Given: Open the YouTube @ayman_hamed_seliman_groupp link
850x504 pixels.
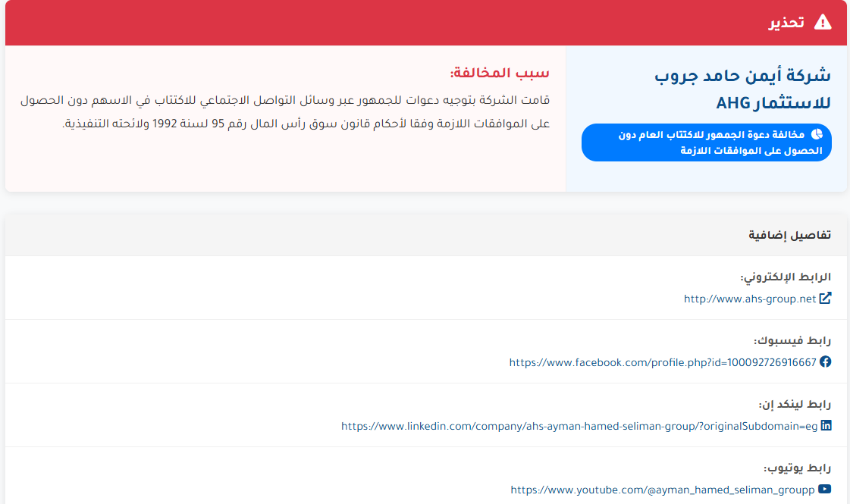Looking at the screenshot, I should [x=663, y=490].
